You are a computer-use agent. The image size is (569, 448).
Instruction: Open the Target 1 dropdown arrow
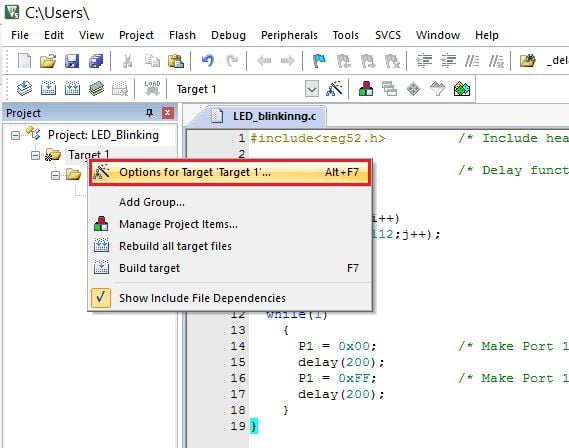[x=312, y=89]
